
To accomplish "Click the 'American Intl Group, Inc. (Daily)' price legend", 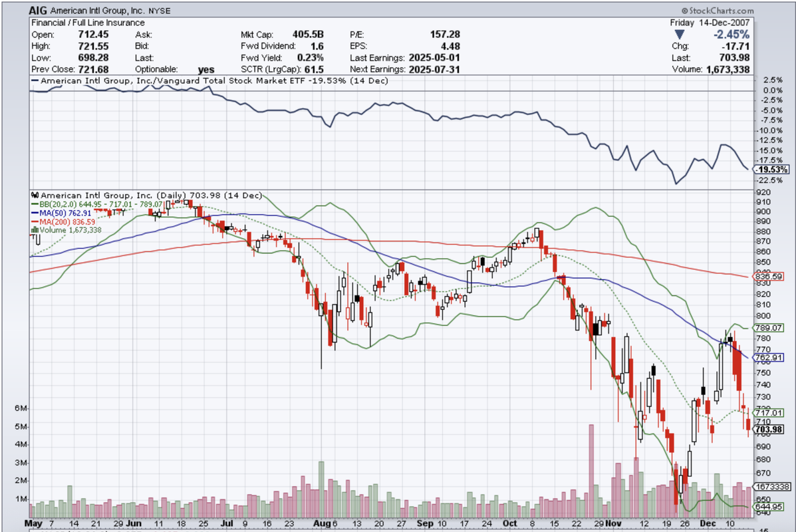I will pyautogui.click(x=114, y=196).
